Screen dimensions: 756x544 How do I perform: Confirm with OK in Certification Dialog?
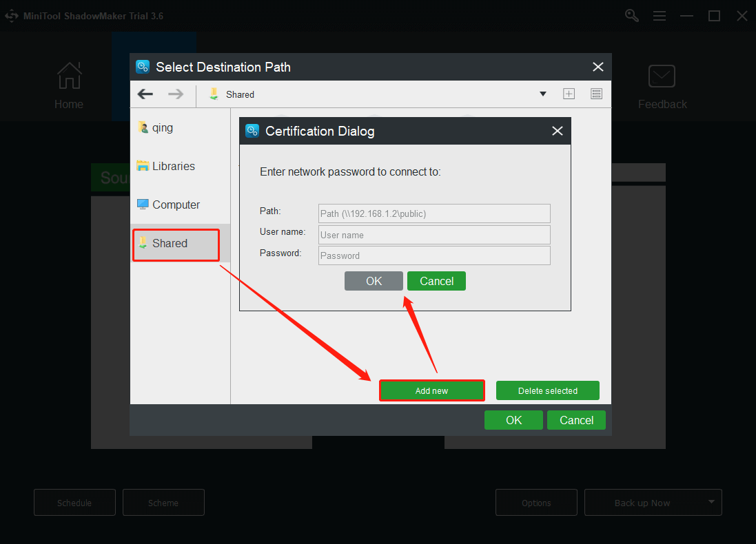[x=374, y=281]
